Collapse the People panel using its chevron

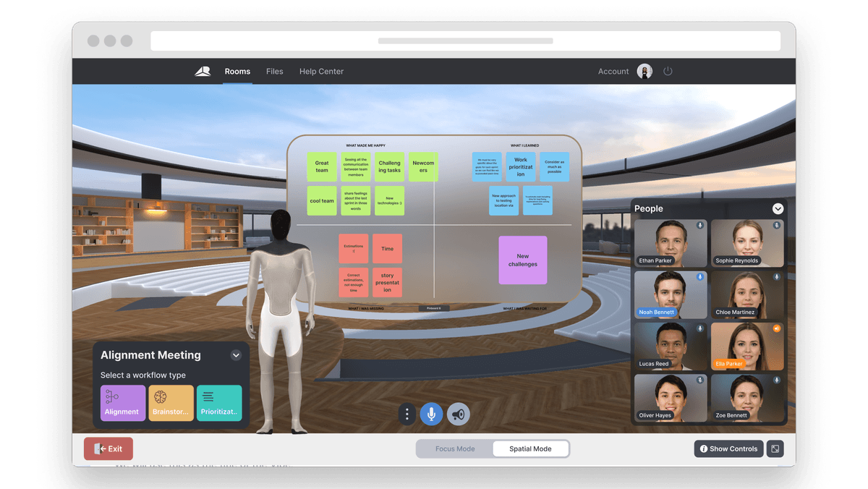pyautogui.click(x=778, y=208)
